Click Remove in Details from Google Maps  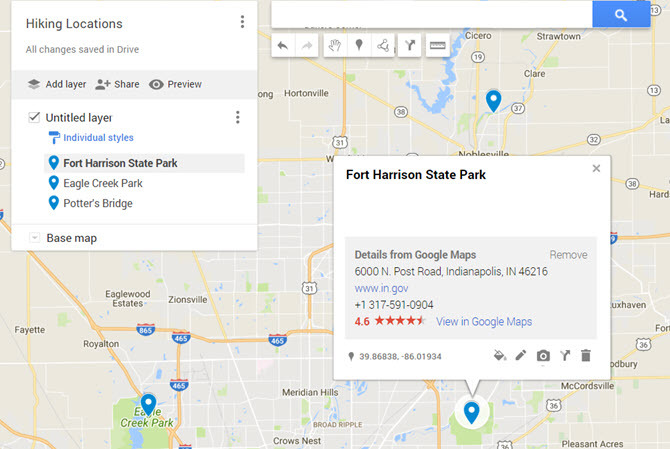pyautogui.click(x=568, y=255)
